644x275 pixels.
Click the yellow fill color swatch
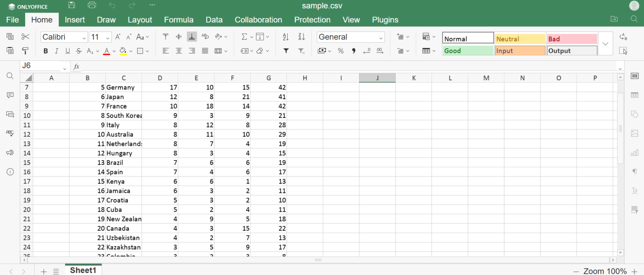[x=123, y=51]
